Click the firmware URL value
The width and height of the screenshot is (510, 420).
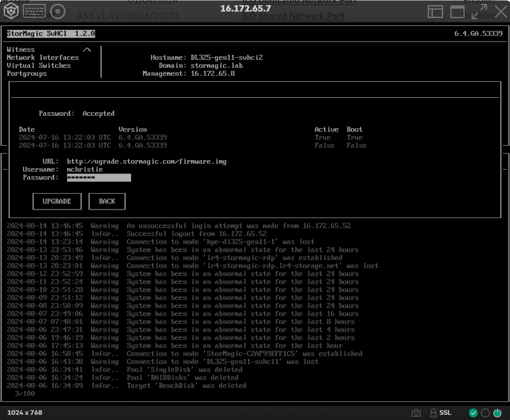147,162
